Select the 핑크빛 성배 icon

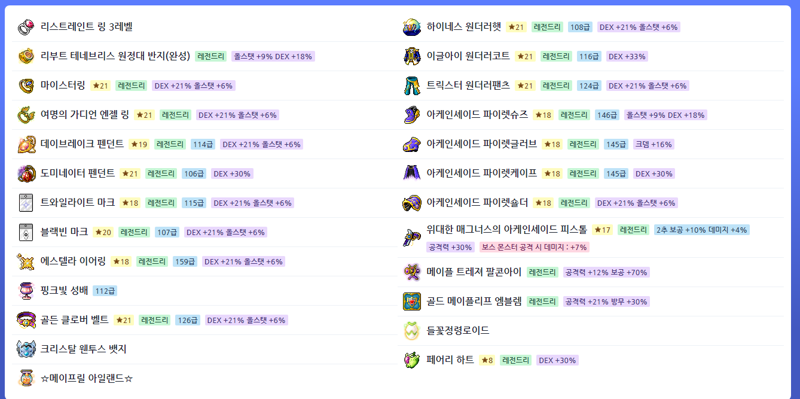coord(25,291)
